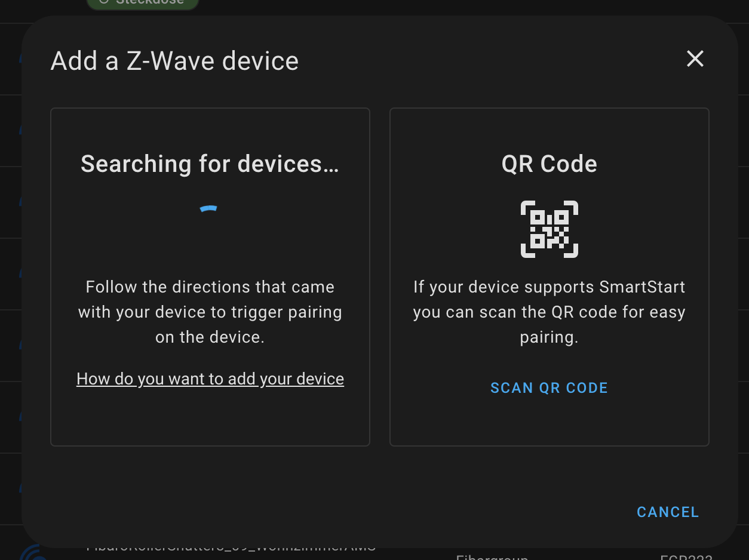Click empty space below SCAN QR CODE

549,421
